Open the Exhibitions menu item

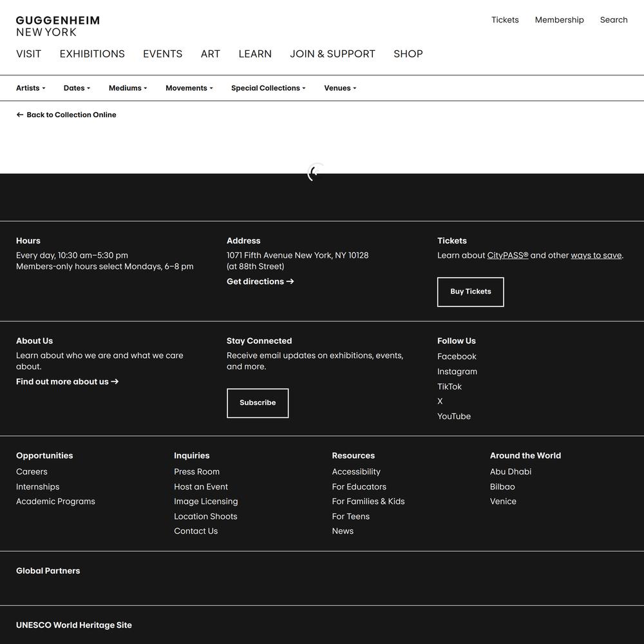click(92, 54)
